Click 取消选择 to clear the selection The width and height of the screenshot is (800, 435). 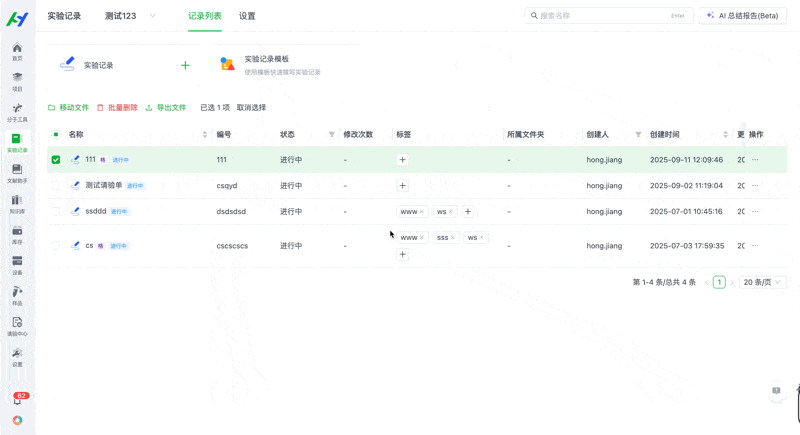point(251,108)
